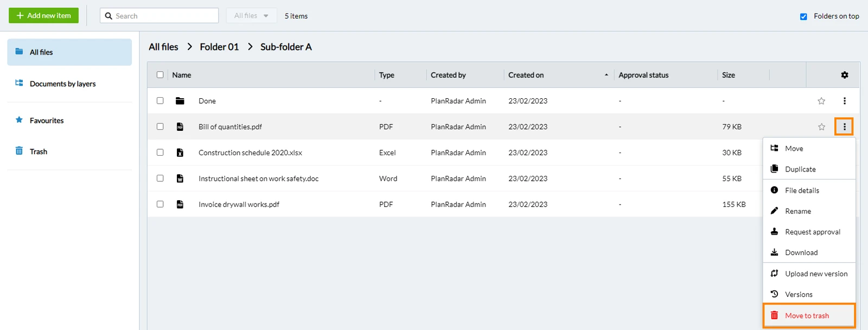Image resolution: width=868 pixels, height=330 pixels.
Task: Click the Excel file icon for Construction schedule
Action: [180, 153]
